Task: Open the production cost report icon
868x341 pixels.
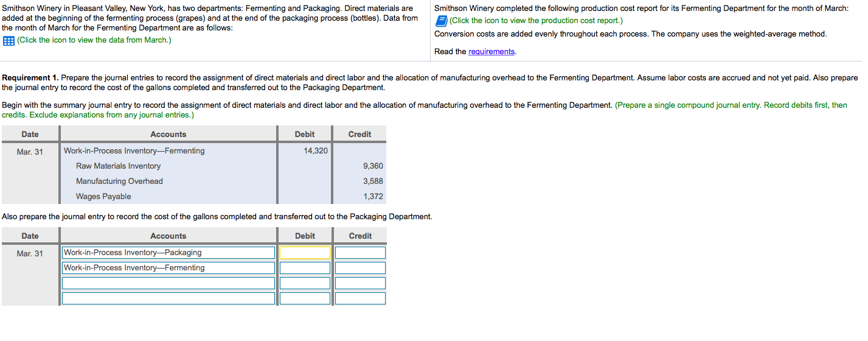Action: point(442,21)
